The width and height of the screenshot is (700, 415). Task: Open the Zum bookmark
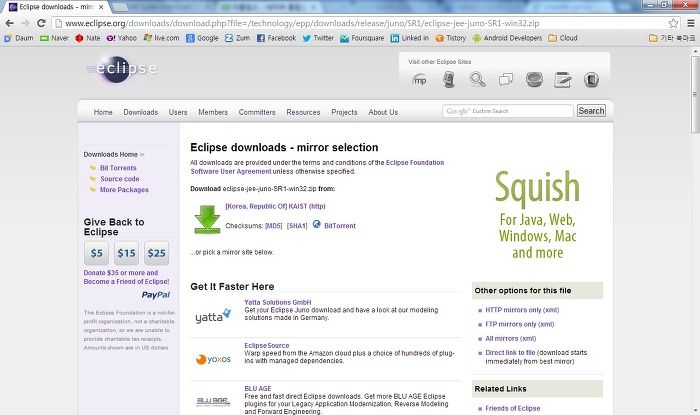pyautogui.click(x=237, y=38)
